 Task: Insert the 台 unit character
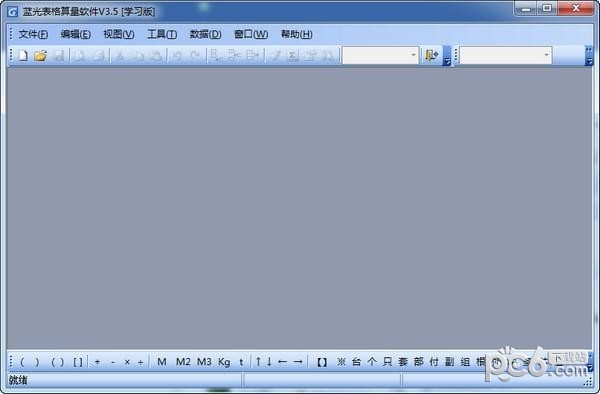click(x=356, y=361)
